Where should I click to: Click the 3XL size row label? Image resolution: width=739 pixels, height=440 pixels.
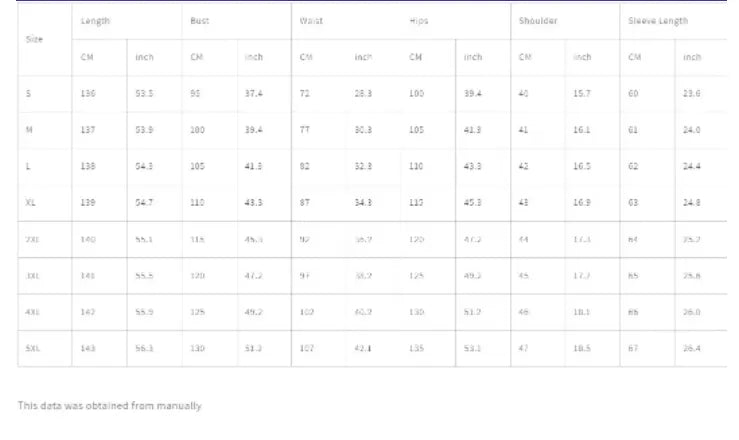[32, 275]
